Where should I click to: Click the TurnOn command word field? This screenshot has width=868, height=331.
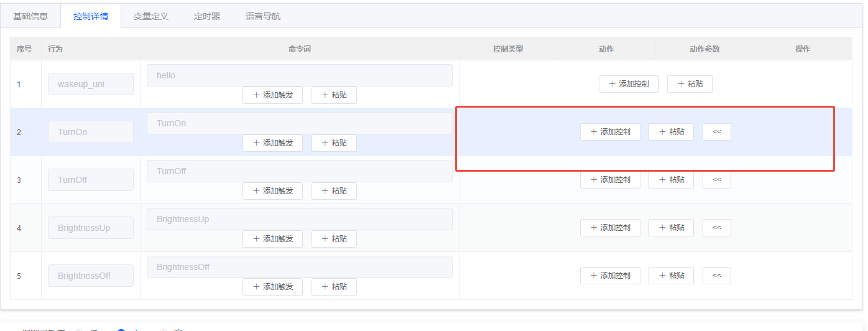tap(299, 123)
